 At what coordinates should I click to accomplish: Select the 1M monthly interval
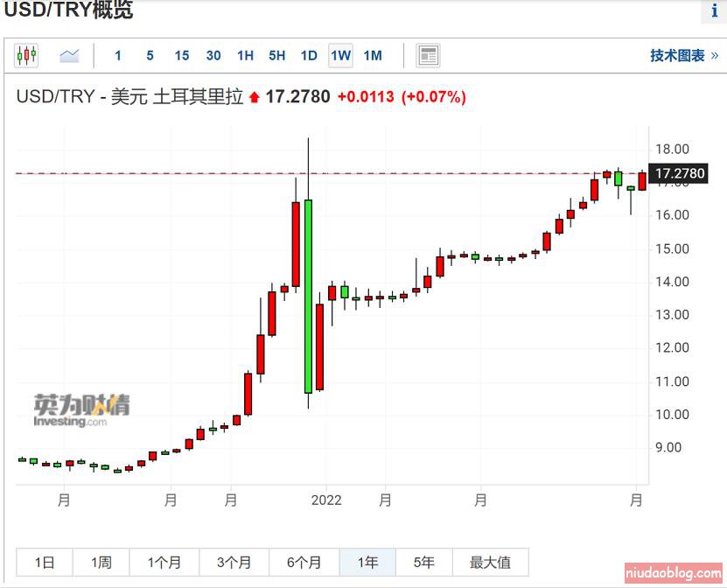click(x=373, y=56)
